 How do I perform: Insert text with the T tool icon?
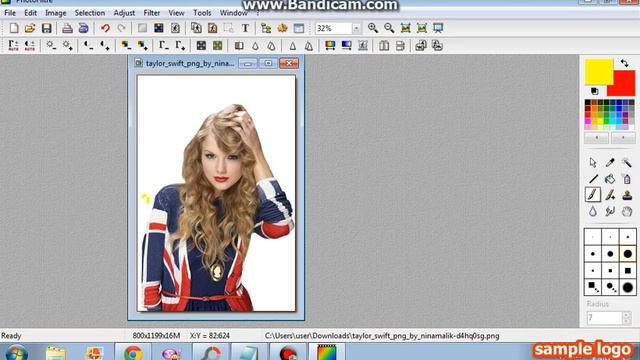[245, 28]
